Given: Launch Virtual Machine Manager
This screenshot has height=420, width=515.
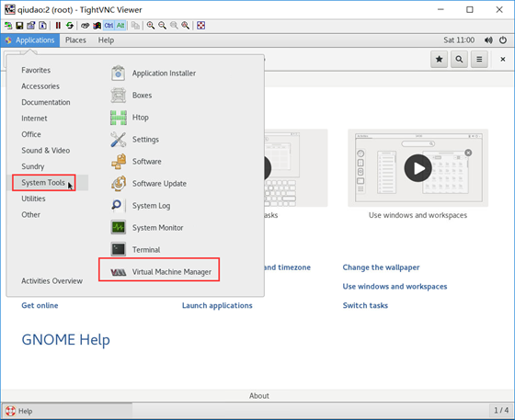Looking at the screenshot, I should 161,272.
